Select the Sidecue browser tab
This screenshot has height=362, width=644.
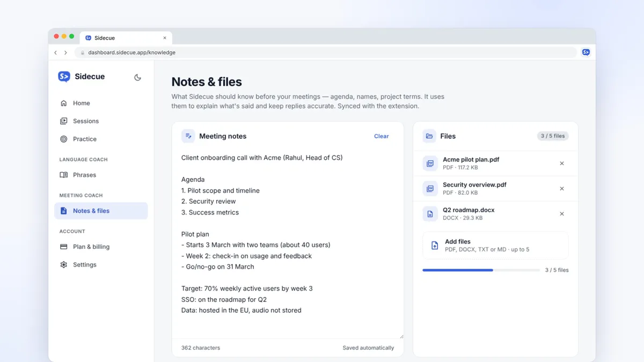(x=126, y=38)
